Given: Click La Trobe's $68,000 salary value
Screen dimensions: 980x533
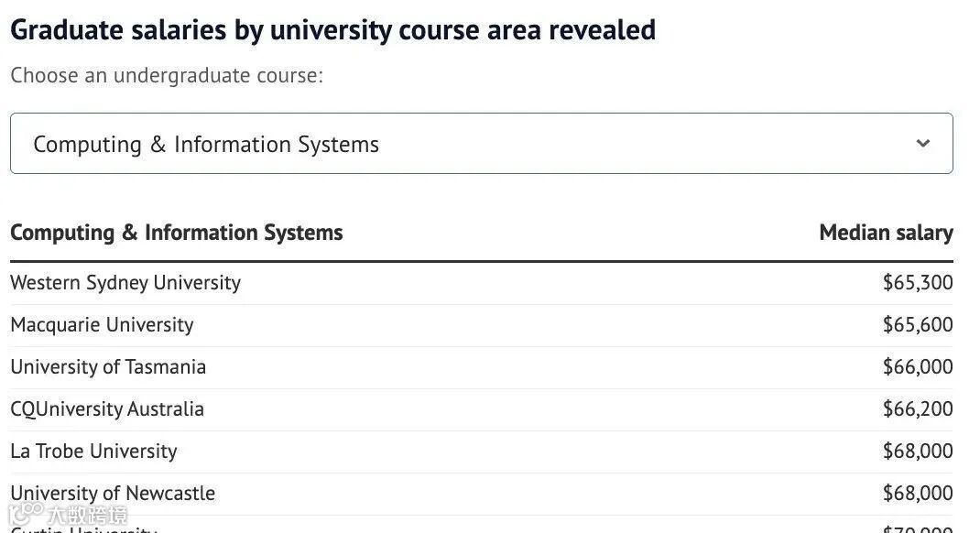Looking at the screenshot, I should [918, 451].
